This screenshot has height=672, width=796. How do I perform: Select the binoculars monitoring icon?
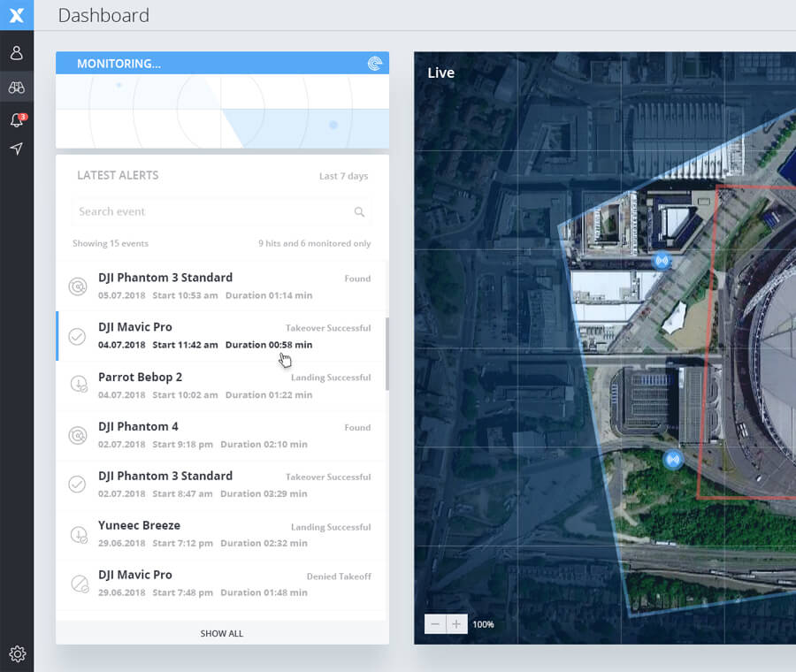coord(16,87)
